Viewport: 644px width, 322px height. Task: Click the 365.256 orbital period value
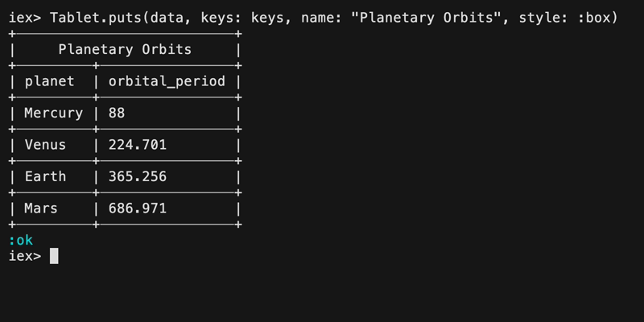point(138,176)
